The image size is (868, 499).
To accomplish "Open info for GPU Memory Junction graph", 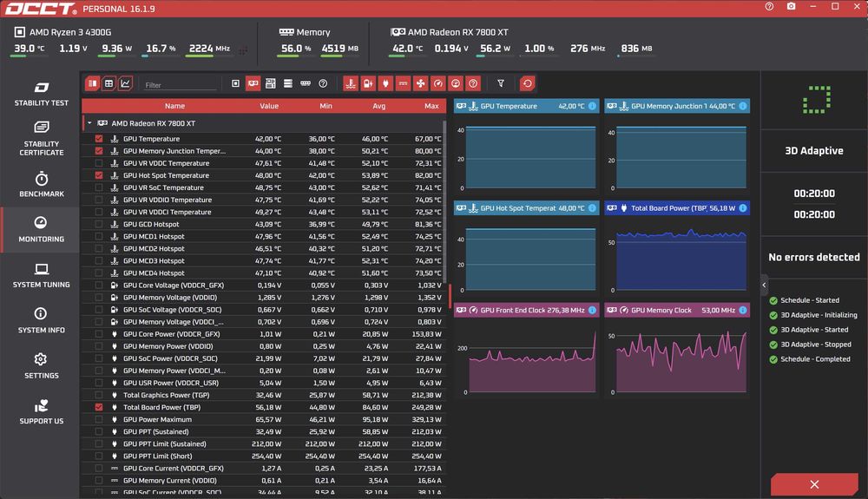I will 742,106.
